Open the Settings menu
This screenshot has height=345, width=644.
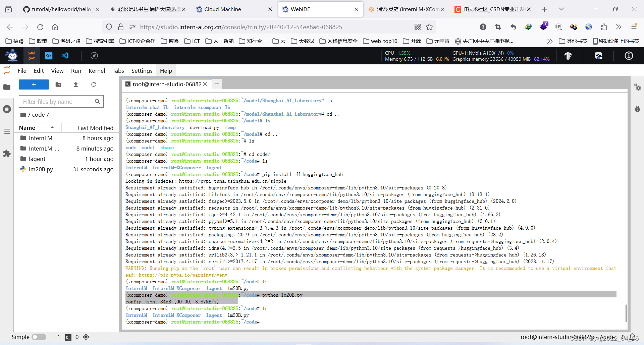[x=142, y=71]
